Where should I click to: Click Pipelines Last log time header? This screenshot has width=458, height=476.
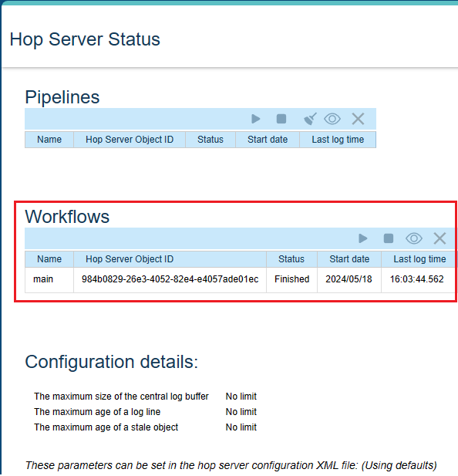338,140
